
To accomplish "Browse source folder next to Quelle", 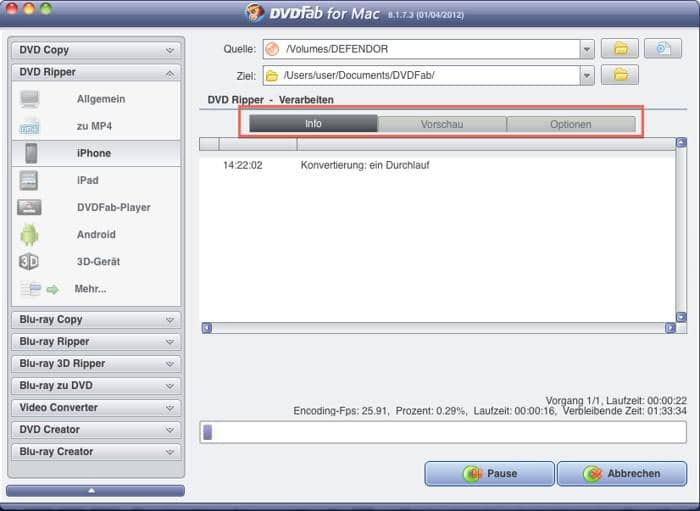I will tap(620, 48).
